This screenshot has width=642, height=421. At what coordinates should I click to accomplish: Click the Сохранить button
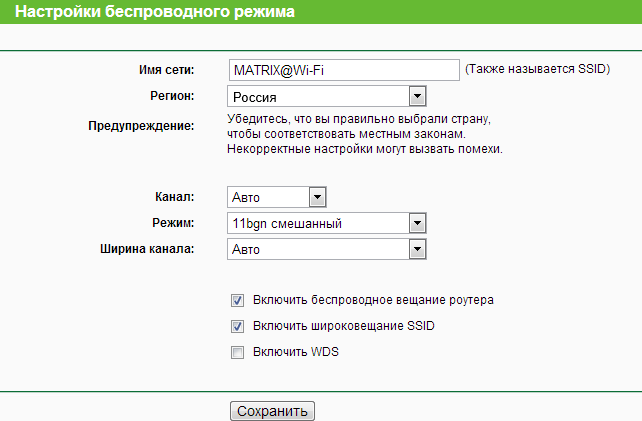[272, 411]
